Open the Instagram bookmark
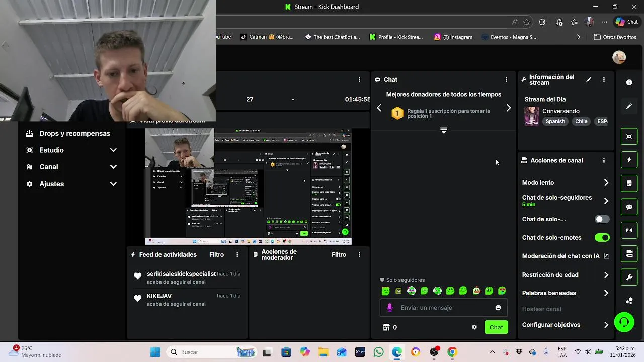644x362 pixels. click(453, 37)
